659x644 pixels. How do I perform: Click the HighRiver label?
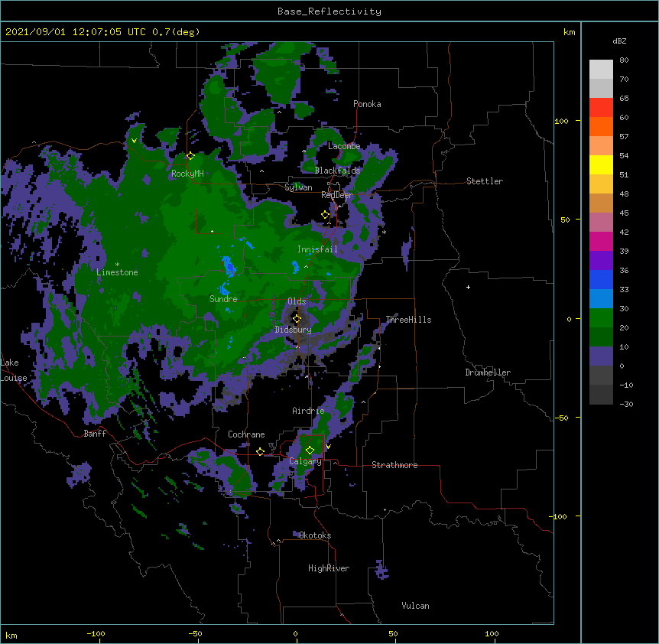click(x=329, y=568)
